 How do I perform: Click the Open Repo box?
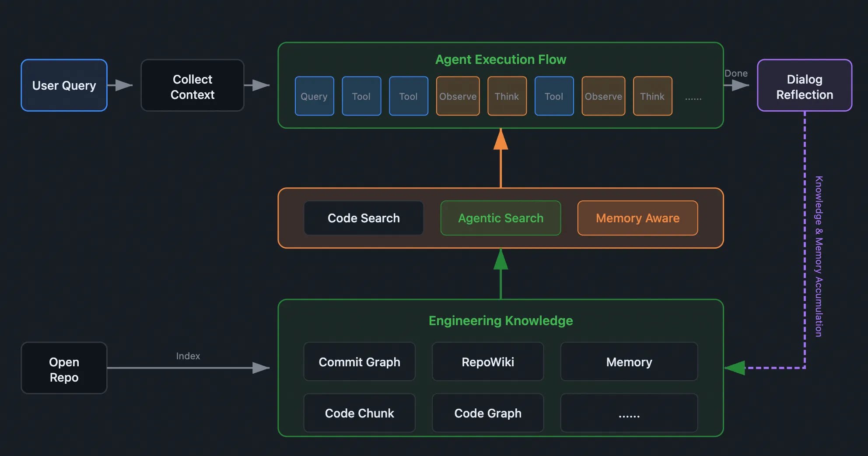(x=64, y=368)
